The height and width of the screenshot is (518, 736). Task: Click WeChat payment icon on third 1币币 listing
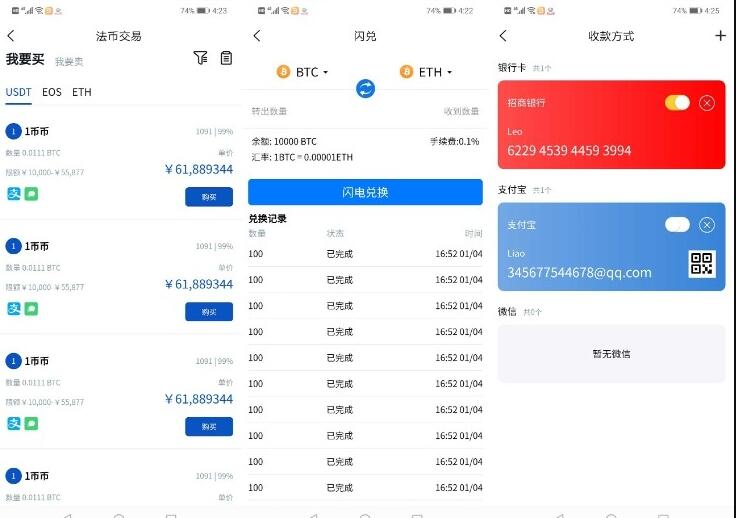pyautogui.click(x=31, y=423)
